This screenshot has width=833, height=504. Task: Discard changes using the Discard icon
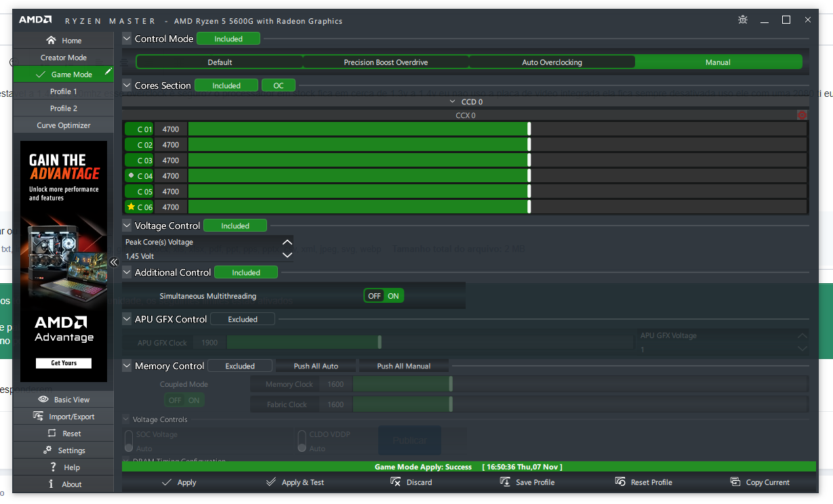pyautogui.click(x=396, y=482)
